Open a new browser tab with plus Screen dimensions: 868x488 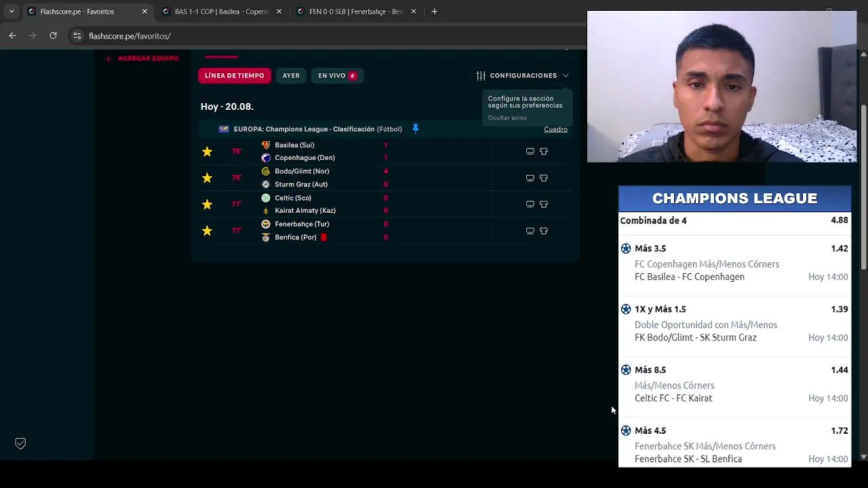click(434, 12)
